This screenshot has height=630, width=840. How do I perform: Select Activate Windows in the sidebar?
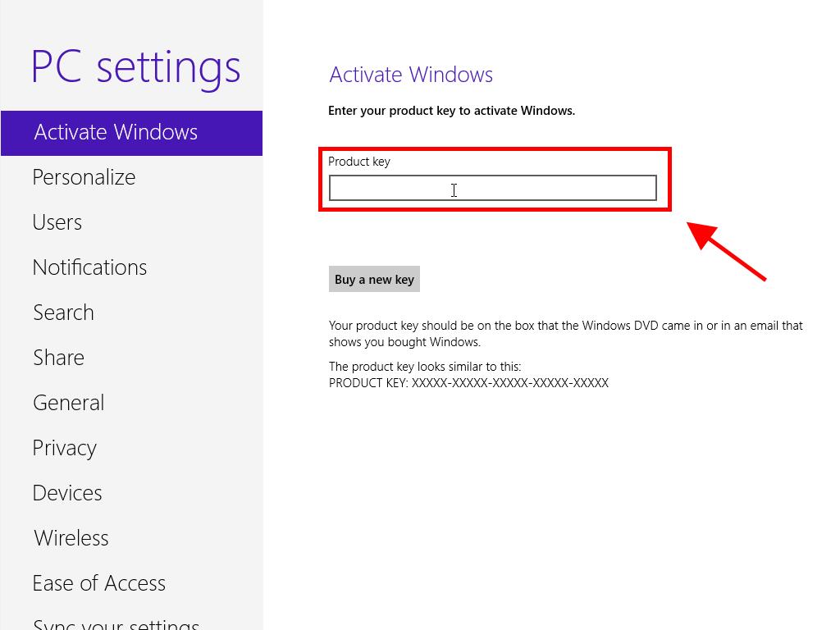132,133
